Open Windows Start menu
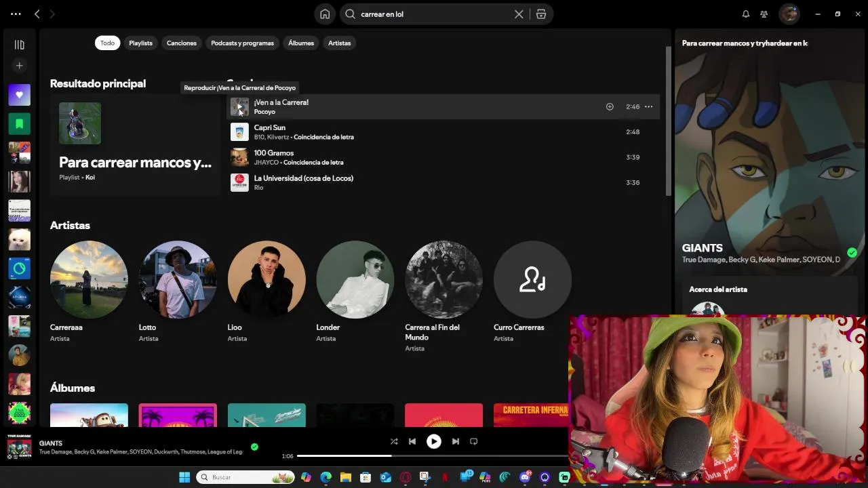Image resolution: width=868 pixels, height=488 pixels. coord(184,477)
